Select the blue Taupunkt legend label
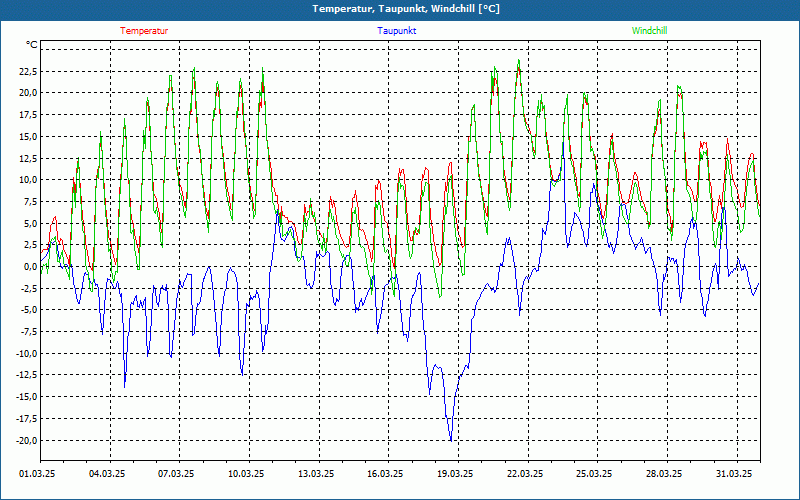 coord(396,31)
